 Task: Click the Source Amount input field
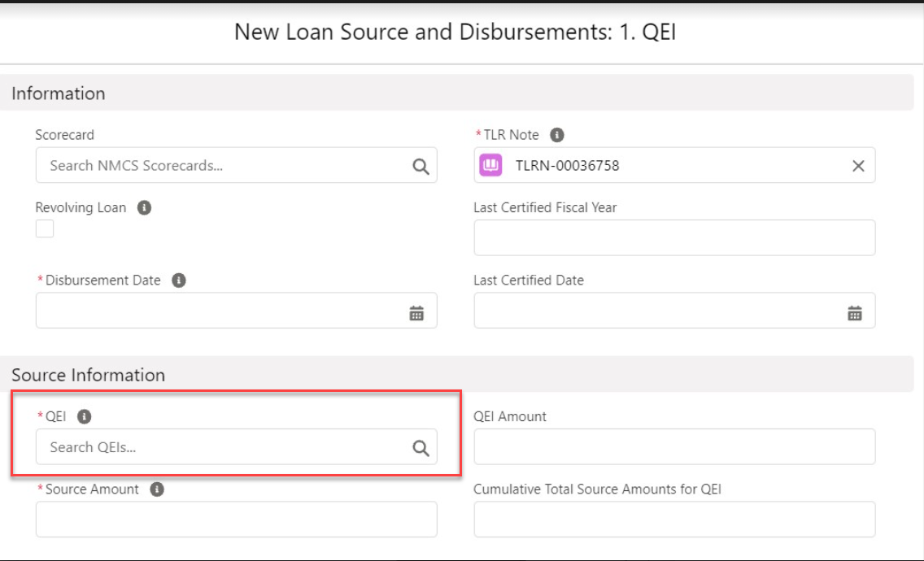236,520
